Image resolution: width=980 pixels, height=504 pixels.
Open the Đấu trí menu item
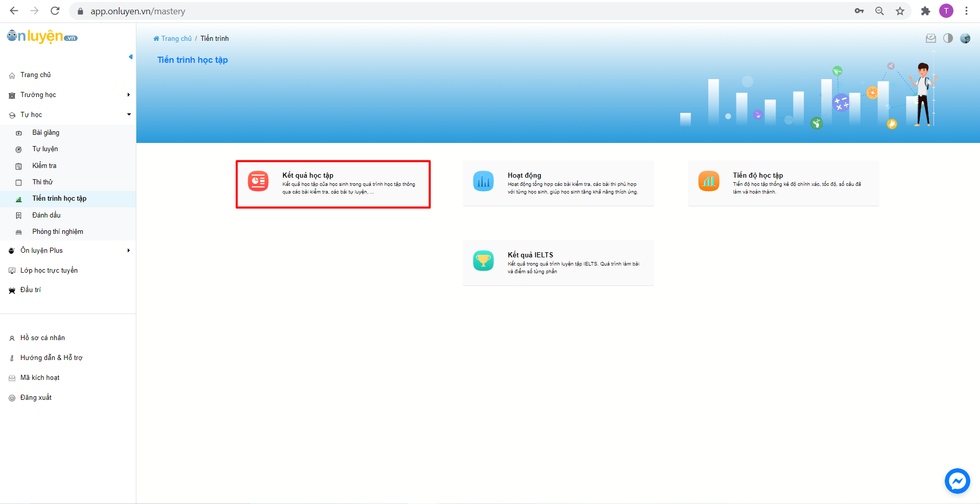tap(31, 290)
